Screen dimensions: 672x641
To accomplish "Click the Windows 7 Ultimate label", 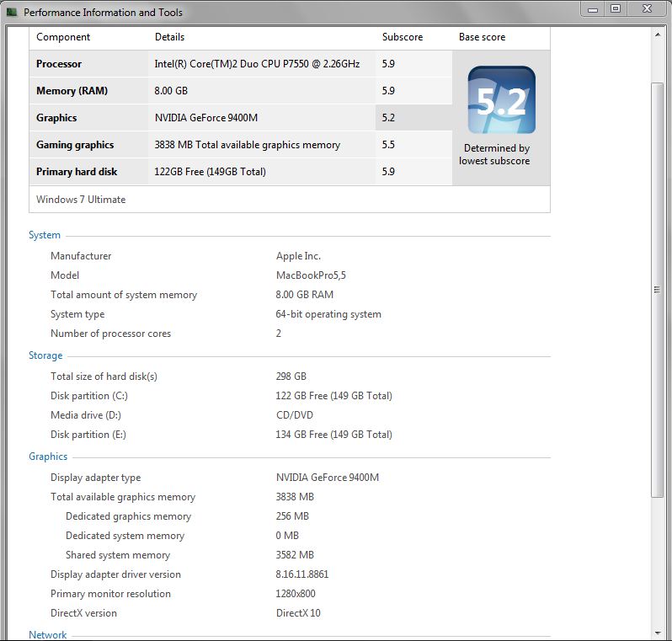I will [81, 200].
